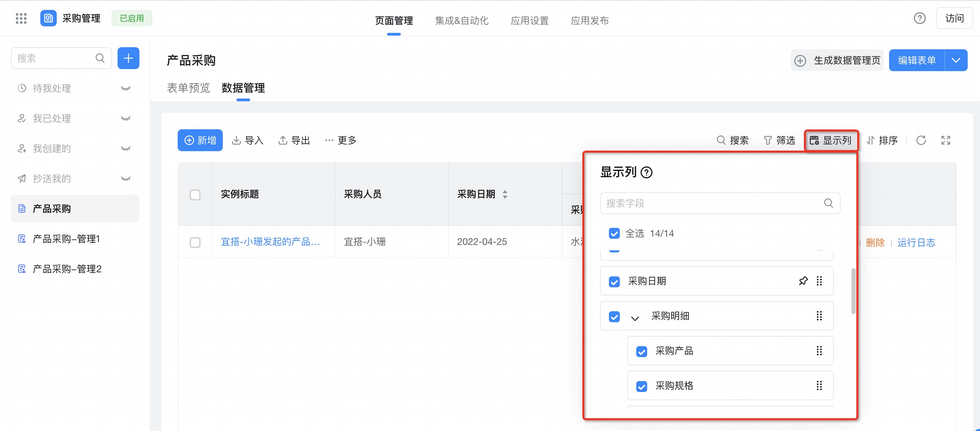Screen dimensions: 980x431
Task: Toggle the 采购规格 column checkbox
Action: [641, 386]
